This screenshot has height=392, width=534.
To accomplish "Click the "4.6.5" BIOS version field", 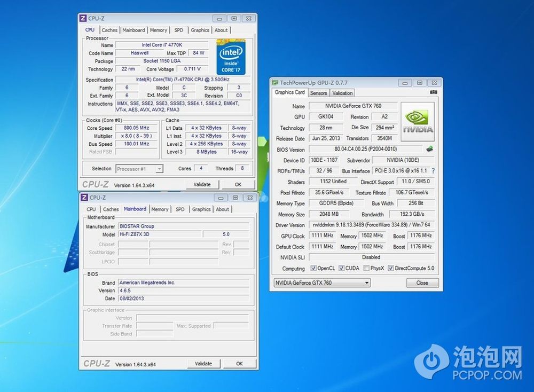I will point(184,291).
